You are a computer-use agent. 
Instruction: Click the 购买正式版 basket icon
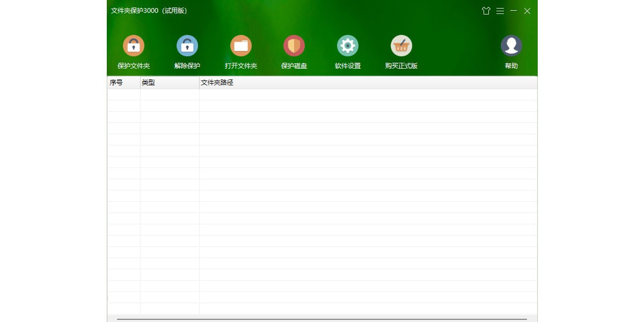pyautogui.click(x=401, y=46)
